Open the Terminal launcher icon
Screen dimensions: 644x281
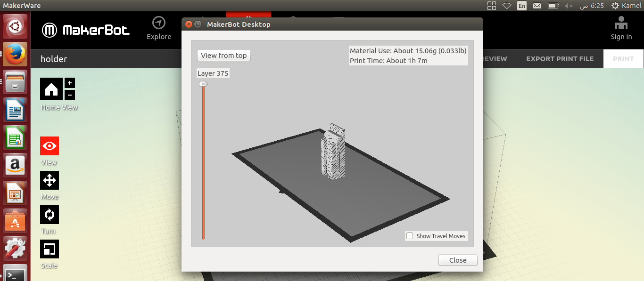pyautogui.click(x=16, y=273)
